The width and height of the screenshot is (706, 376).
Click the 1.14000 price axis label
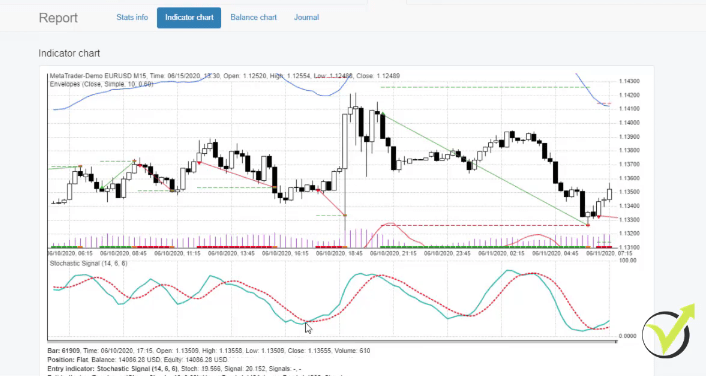[x=629, y=122]
